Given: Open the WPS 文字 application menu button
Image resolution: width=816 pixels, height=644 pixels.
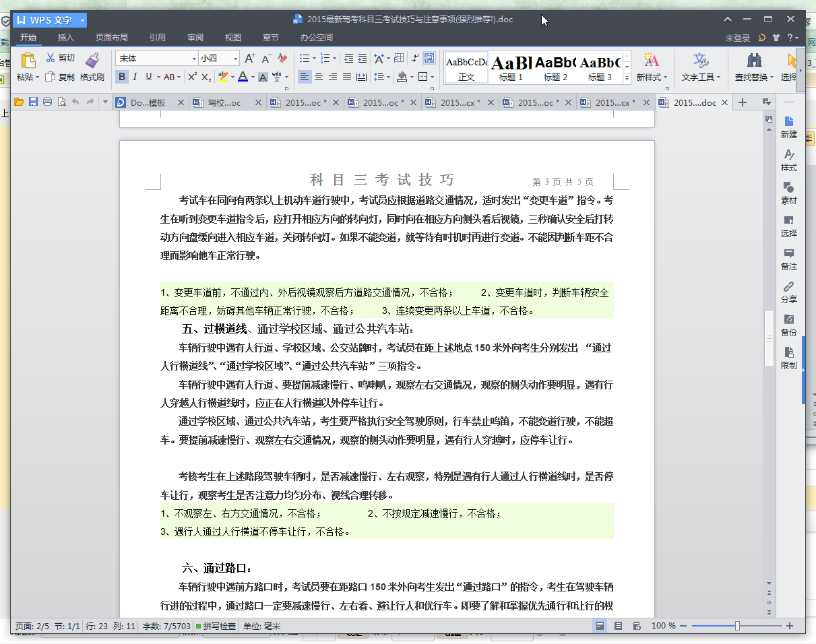Looking at the screenshot, I should 49,20.
